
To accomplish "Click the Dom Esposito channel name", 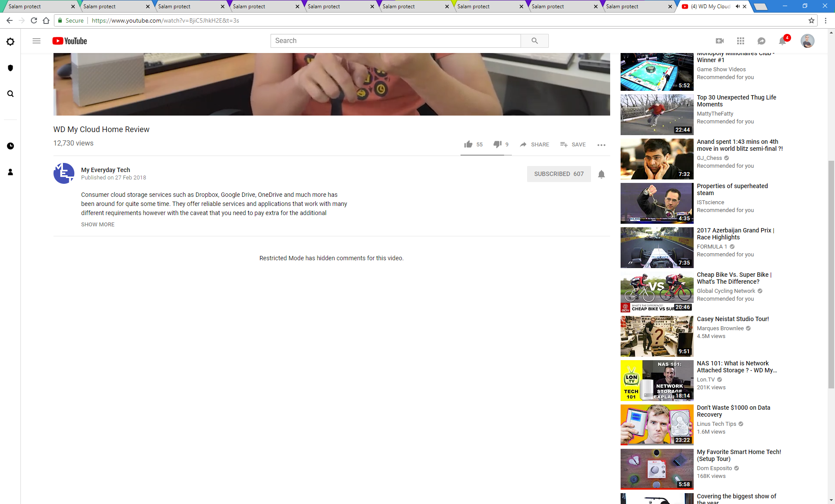I will click(x=714, y=468).
